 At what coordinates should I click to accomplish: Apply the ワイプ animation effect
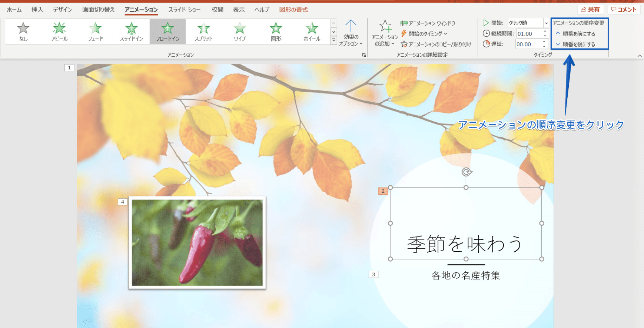(240, 32)
